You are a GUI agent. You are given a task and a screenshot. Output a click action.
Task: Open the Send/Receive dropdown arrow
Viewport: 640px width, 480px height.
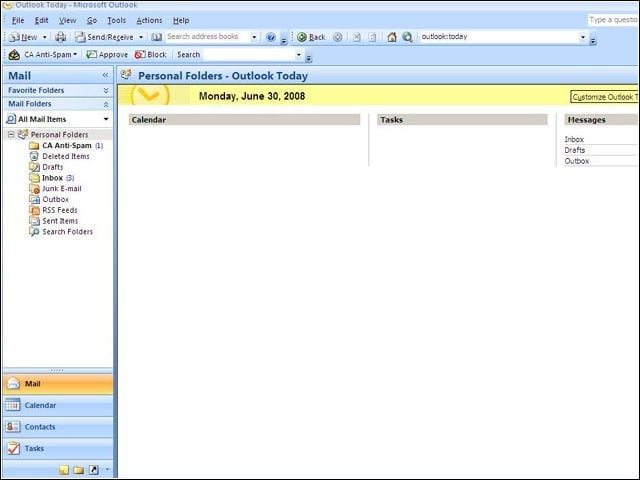pos(141,37)
